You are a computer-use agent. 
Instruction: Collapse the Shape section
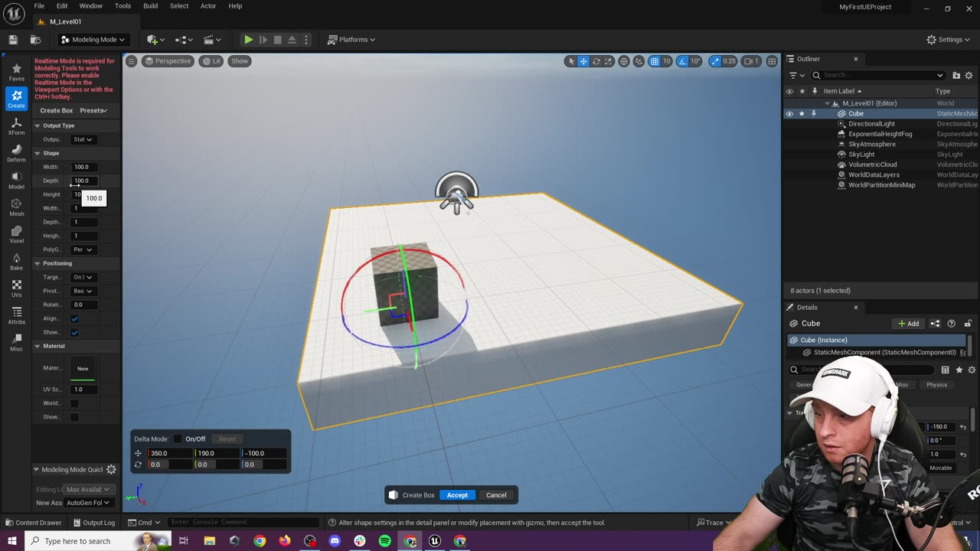[x=37, y=153]
